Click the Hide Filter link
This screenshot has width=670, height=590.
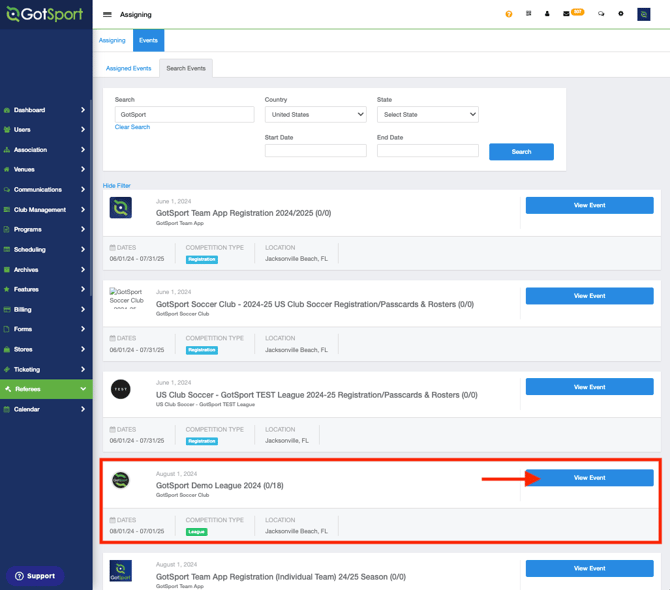tap(117, 185)
